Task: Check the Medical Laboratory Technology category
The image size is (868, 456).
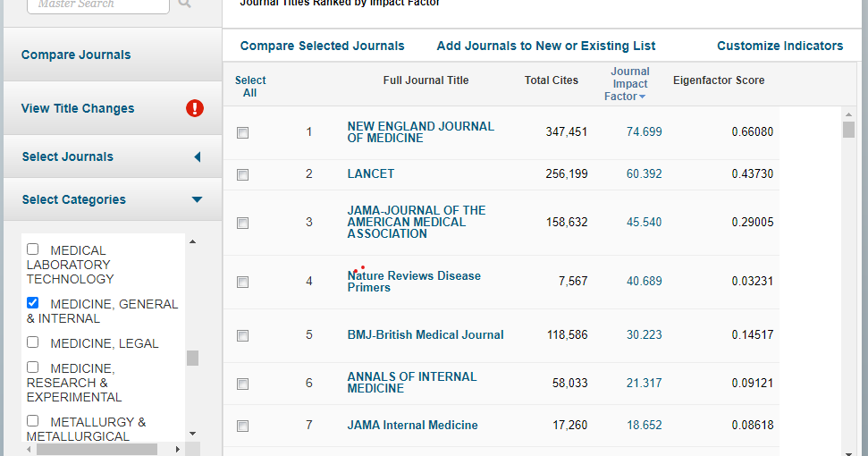Action: tap(33, 250)
